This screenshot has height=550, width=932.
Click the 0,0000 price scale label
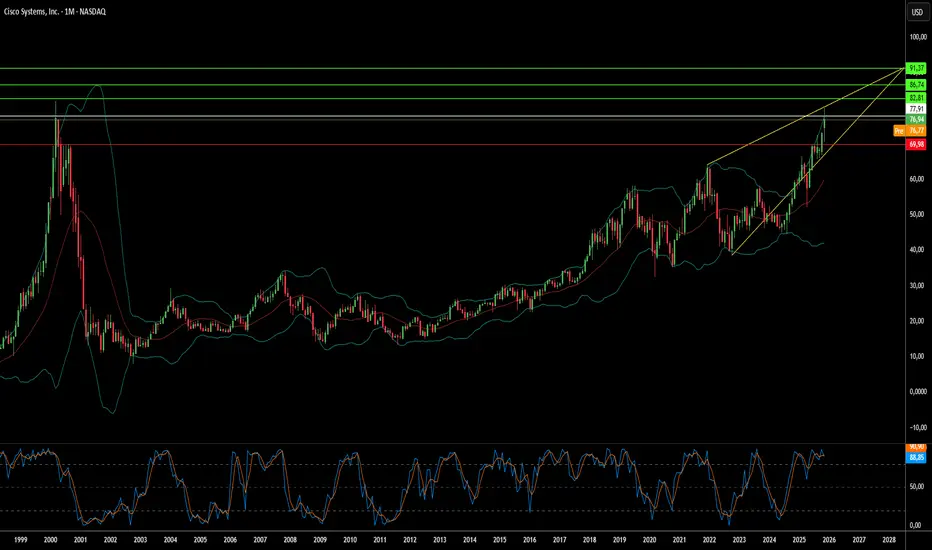[916, 392]
